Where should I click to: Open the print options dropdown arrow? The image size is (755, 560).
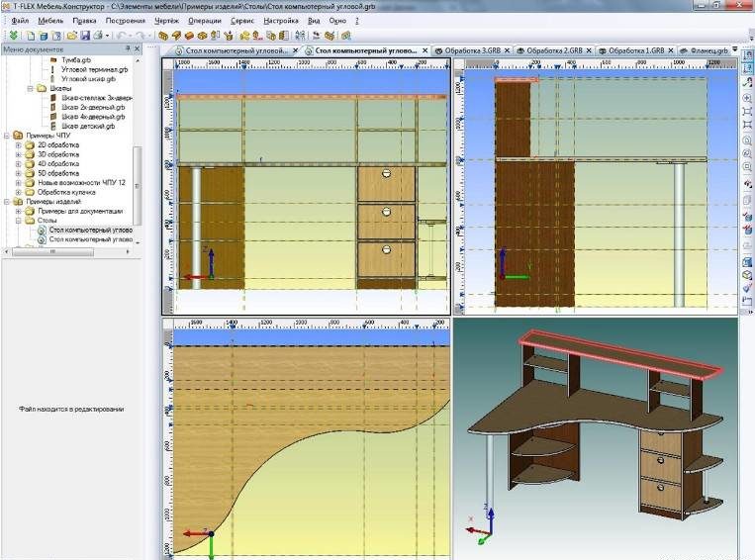[x=107, y=36]
